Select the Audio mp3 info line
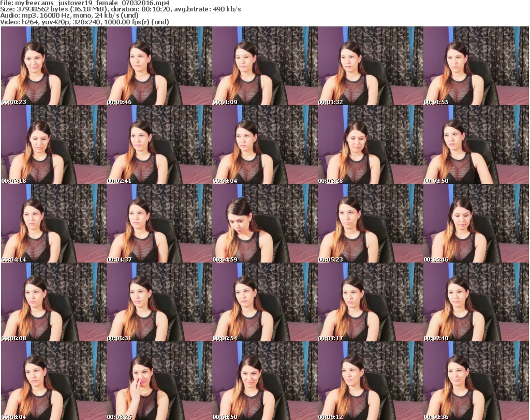 pyautogui.click(x=69, y=16)
